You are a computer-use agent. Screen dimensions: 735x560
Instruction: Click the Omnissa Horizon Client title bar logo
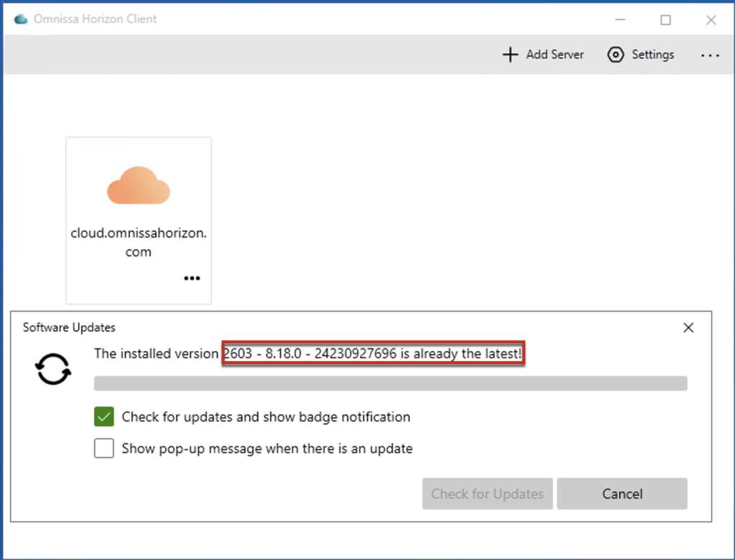[x=21, y=19]
